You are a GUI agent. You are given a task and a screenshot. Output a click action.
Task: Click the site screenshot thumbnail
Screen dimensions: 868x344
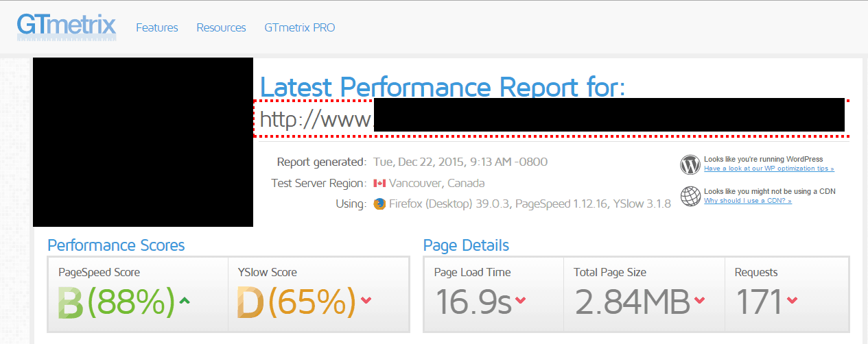click(x=143, y=143)
